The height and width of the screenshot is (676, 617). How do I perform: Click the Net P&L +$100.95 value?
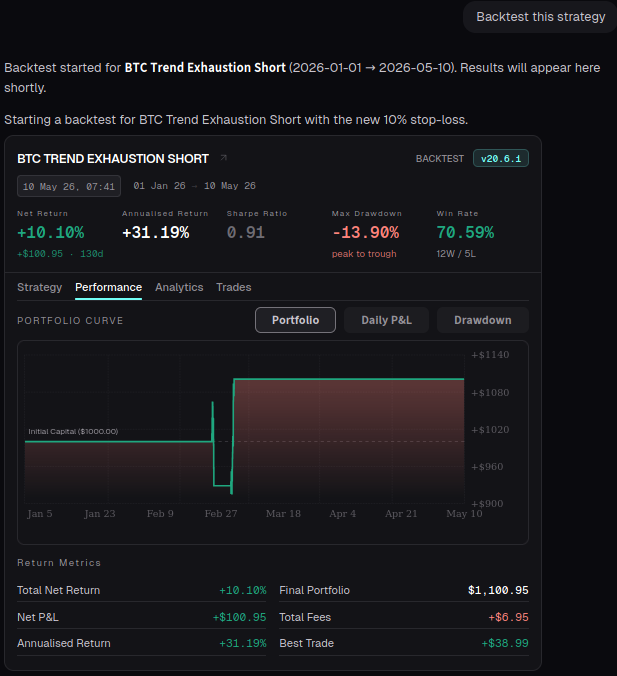tap(239, 617)
